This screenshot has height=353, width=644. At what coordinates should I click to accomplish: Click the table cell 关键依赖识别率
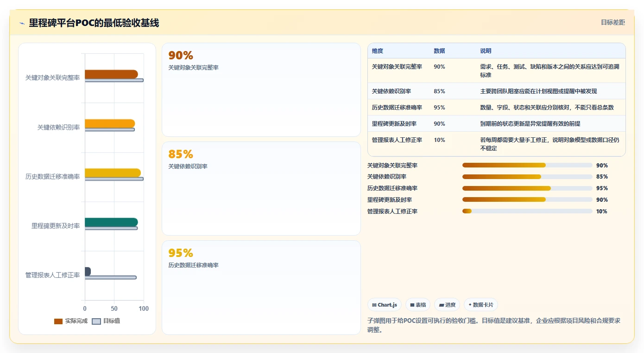click(391, 91)
